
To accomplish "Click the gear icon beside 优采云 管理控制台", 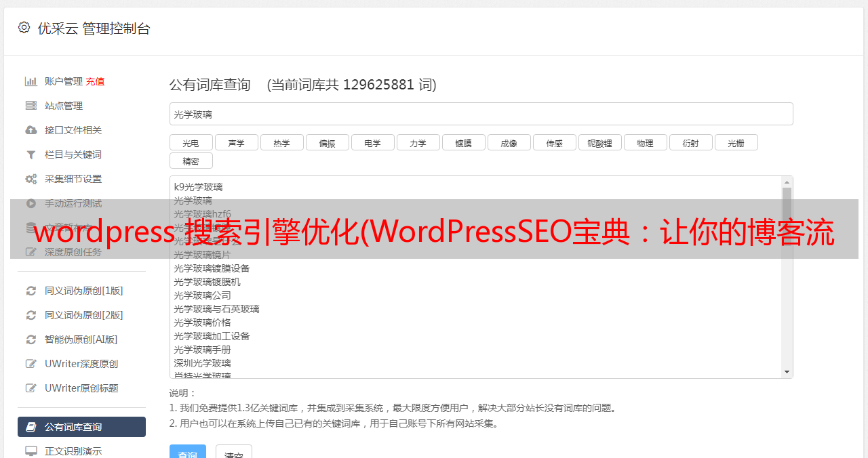I will (x=24, y=28).
